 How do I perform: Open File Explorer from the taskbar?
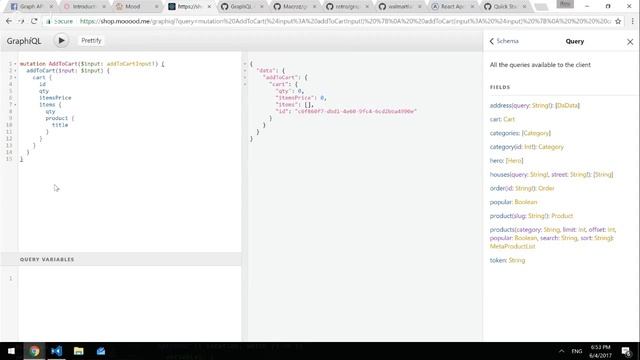[x=78, y=351]
